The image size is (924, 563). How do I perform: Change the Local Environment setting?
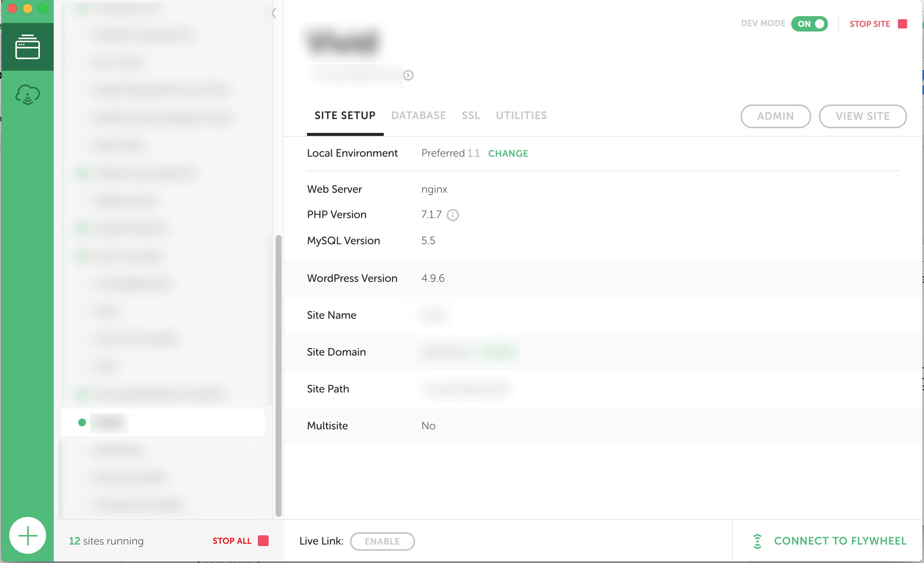(x=508, y=153)
